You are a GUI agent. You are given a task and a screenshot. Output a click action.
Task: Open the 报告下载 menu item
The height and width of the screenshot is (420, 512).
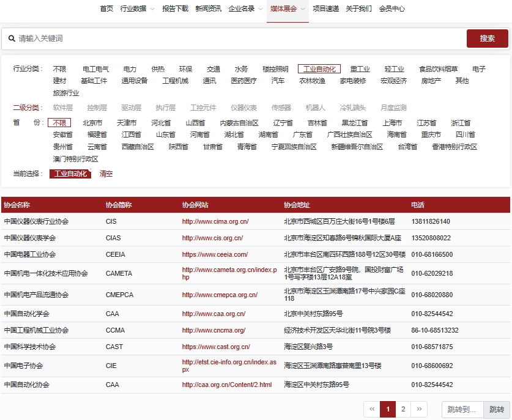176,9
